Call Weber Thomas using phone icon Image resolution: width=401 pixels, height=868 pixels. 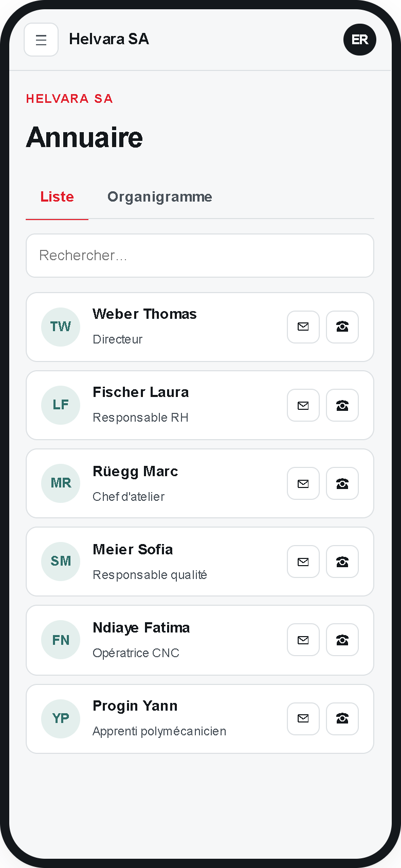click(x=342, y=327)
